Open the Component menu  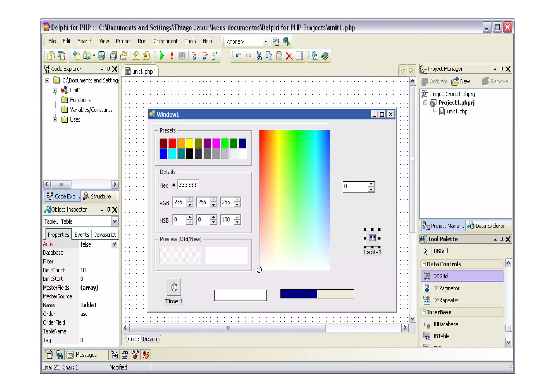click(165, 41)
